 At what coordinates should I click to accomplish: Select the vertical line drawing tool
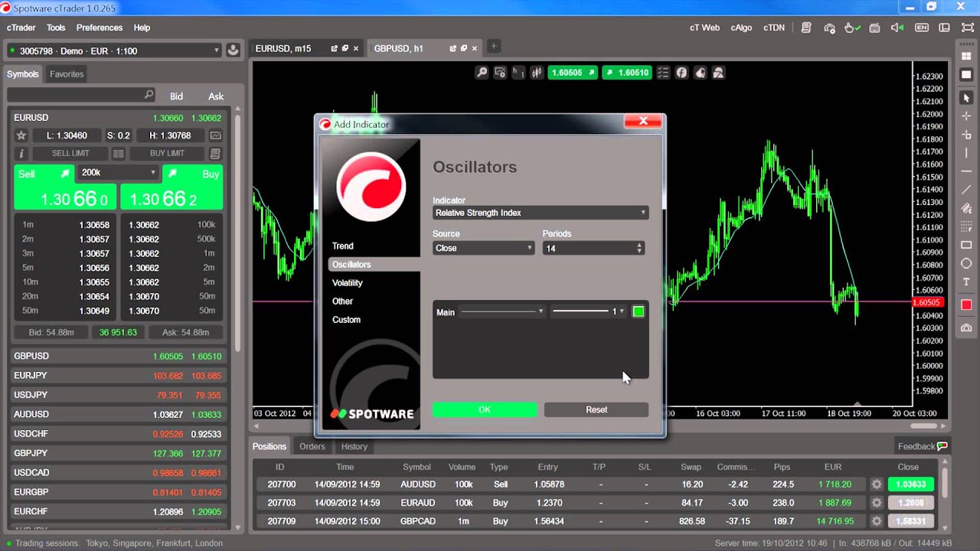[x=966, y=153]
